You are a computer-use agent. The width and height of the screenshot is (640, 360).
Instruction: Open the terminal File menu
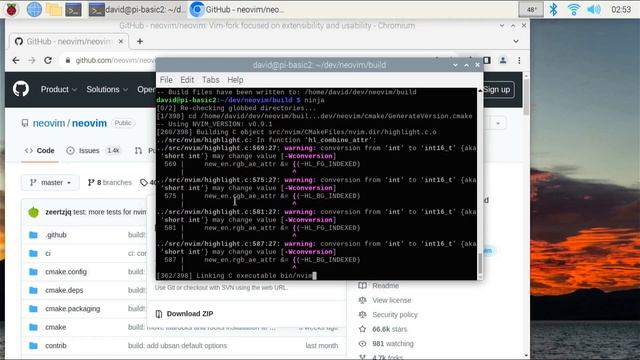[x=166, y=80]
